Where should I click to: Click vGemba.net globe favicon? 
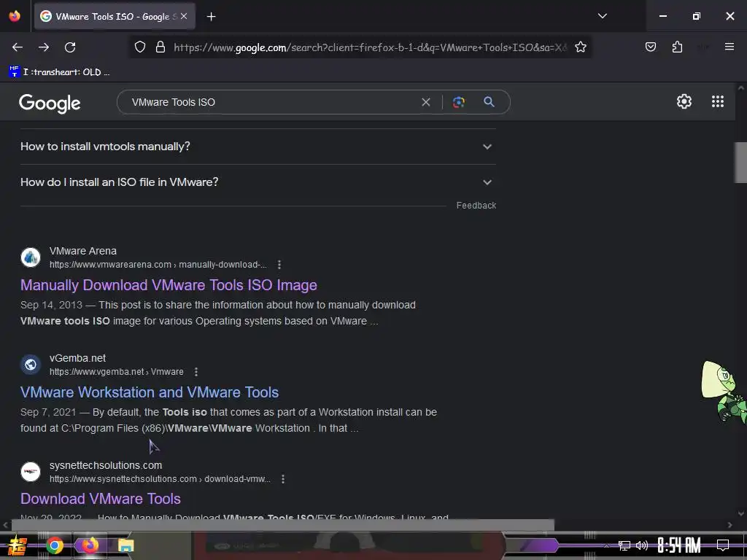tap(31, 365)
